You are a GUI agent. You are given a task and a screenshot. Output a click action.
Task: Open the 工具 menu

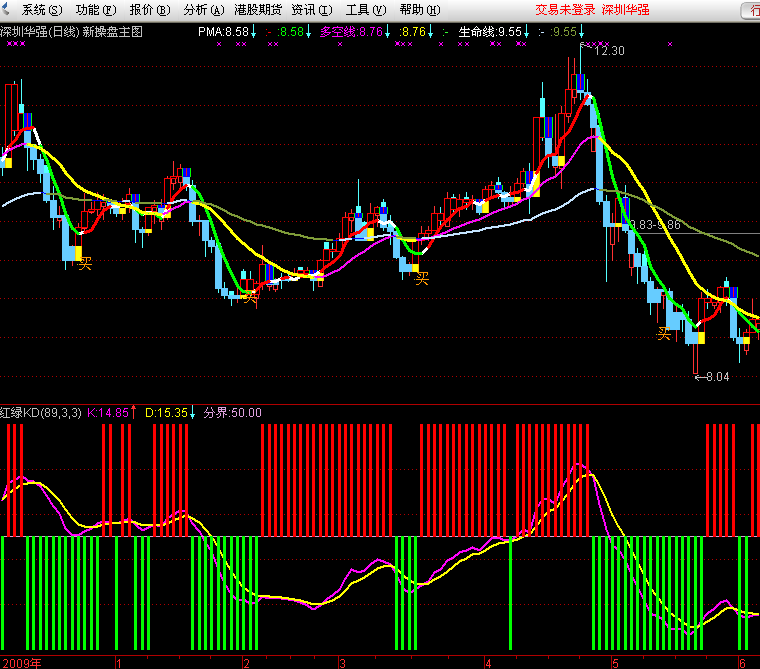tap(365, 10)
